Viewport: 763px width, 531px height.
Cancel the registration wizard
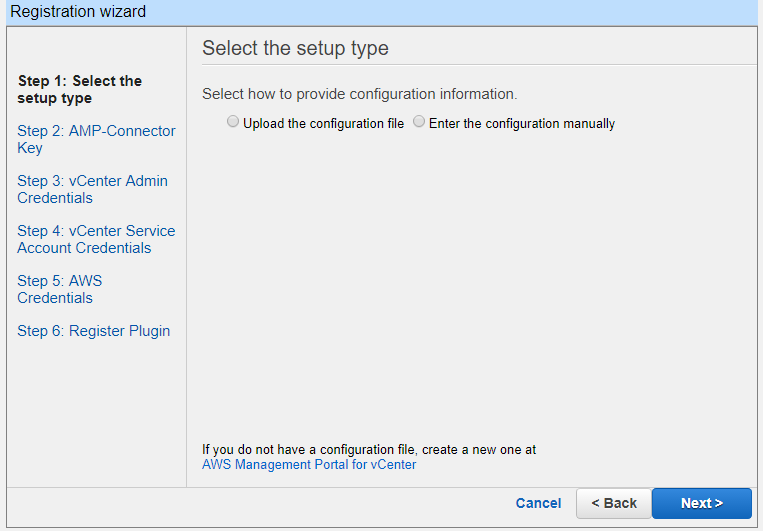pos(538,503)
